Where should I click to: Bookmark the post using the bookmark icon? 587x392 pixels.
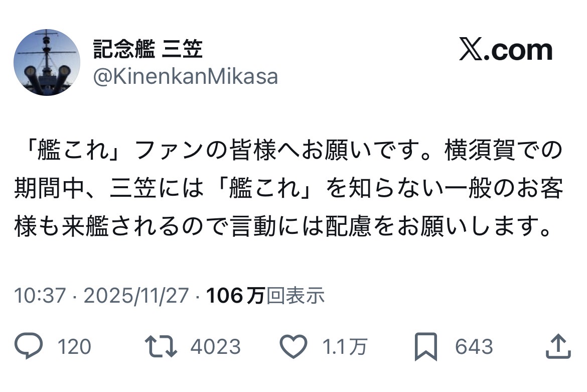[425, 347]
